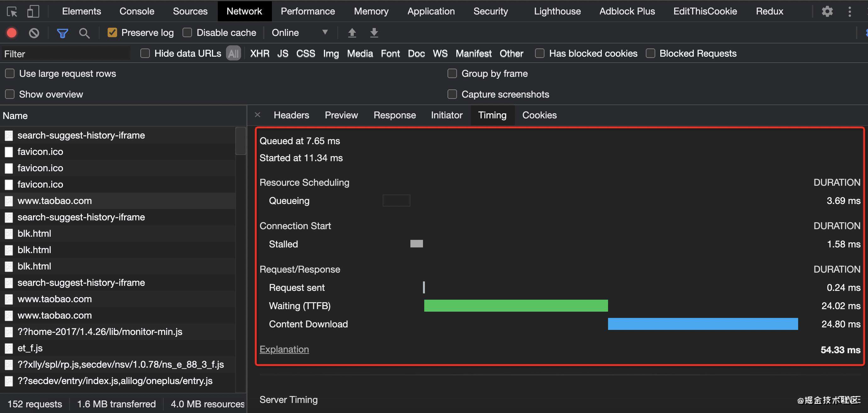Import HAR file upload arrow
This screenshot has width=868, height=413.
click(352, 33)
